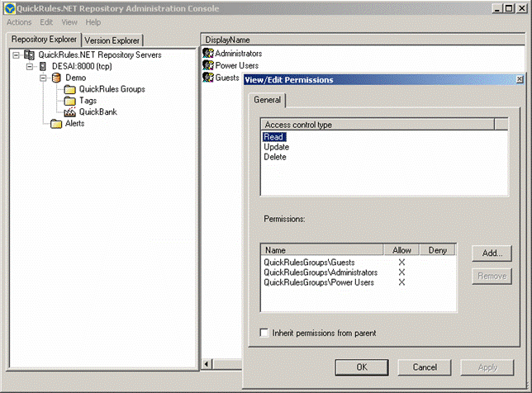Enable Inherit permissions from parent checkbox
The width and height of the screenshot is (532, 393).
264,333
